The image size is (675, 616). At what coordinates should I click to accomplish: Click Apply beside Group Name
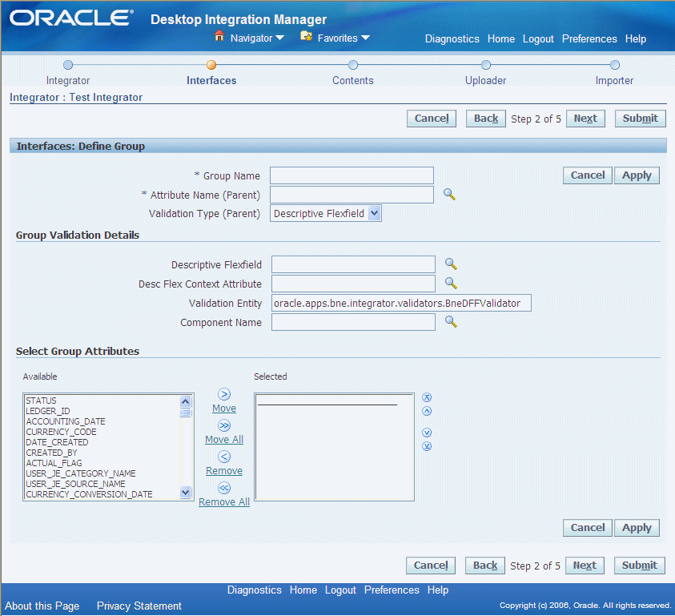pos(637,175)
